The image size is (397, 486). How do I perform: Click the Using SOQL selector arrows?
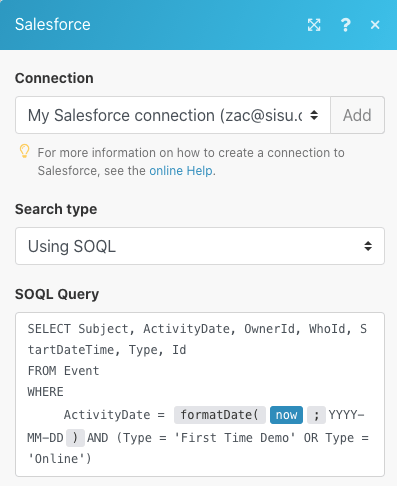click(368, 246)
